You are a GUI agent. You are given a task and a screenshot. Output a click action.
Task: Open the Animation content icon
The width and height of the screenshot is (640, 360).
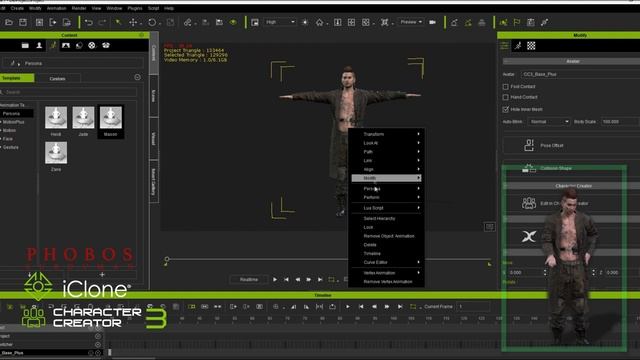53,45
